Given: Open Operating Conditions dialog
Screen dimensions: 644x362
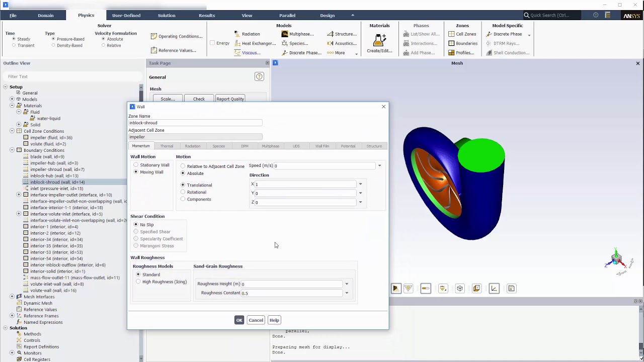Looking at the screenshot, I should pos(177,36).
